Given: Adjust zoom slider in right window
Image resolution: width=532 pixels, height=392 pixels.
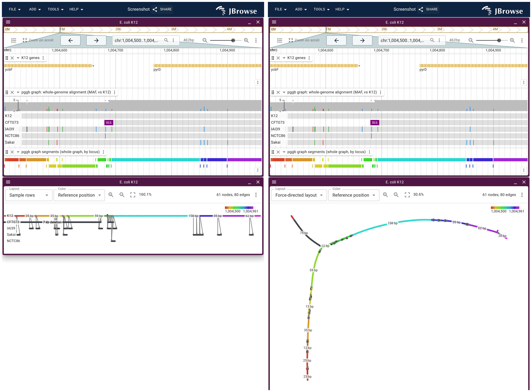Looking at the screenshot, I should (x=492, y=40).
